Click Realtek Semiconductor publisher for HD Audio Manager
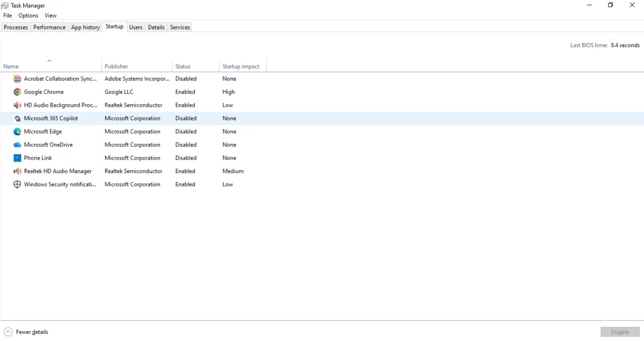644x341 pixels. click(x=134, y=171)
